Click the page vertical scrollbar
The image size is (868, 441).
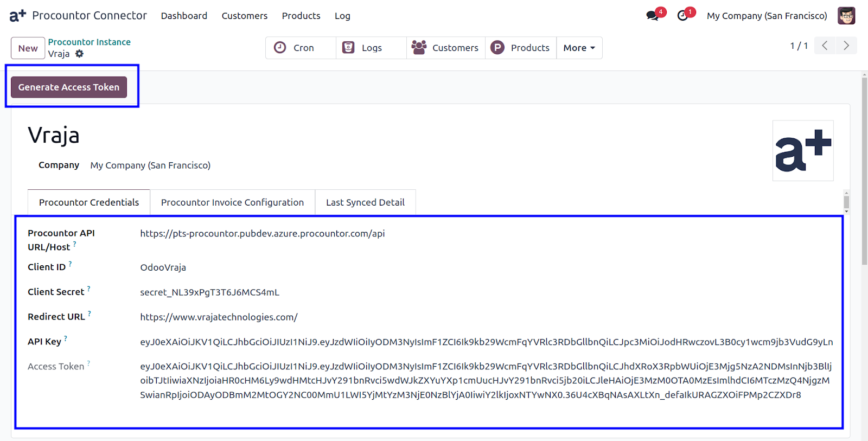click(x=864, y=171)
